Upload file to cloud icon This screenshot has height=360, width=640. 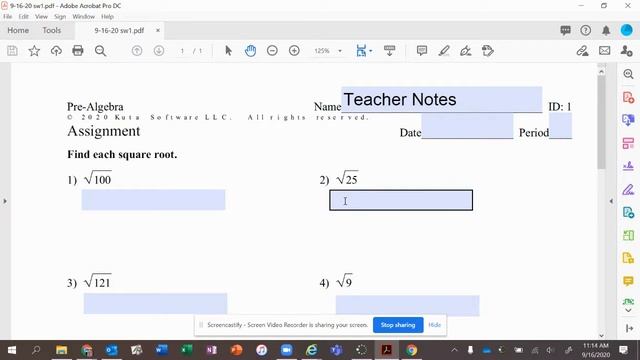(x=56, y=51)
